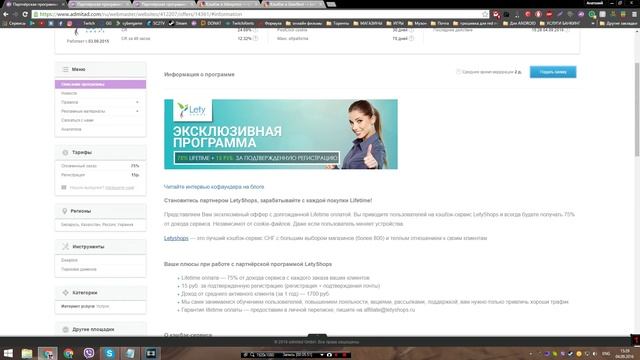Screen dimensions: 640x360
Task: Open the SC2TV bookmark
Action: pos(156,23)
